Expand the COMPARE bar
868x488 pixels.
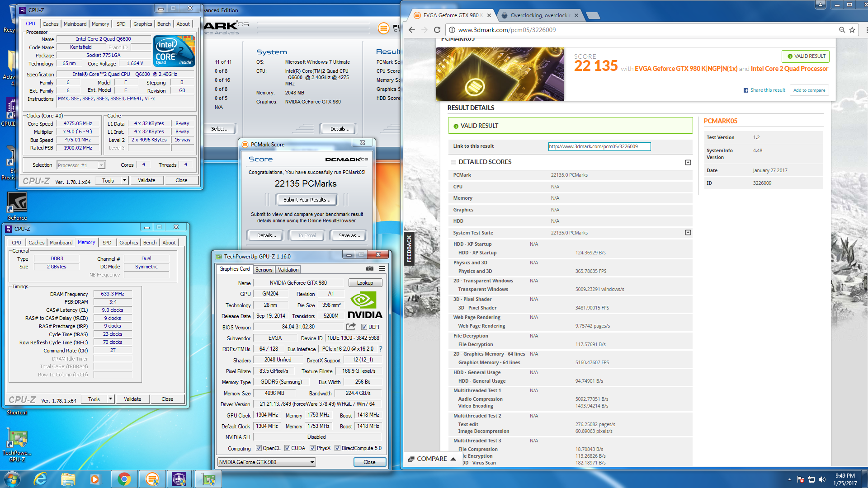[x=432, y=459]
